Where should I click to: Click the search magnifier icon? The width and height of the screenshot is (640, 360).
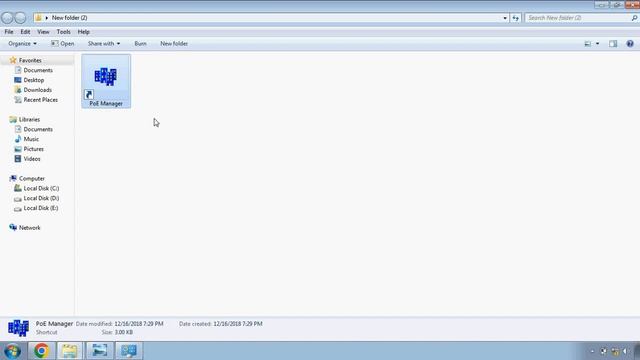[634, 18]
